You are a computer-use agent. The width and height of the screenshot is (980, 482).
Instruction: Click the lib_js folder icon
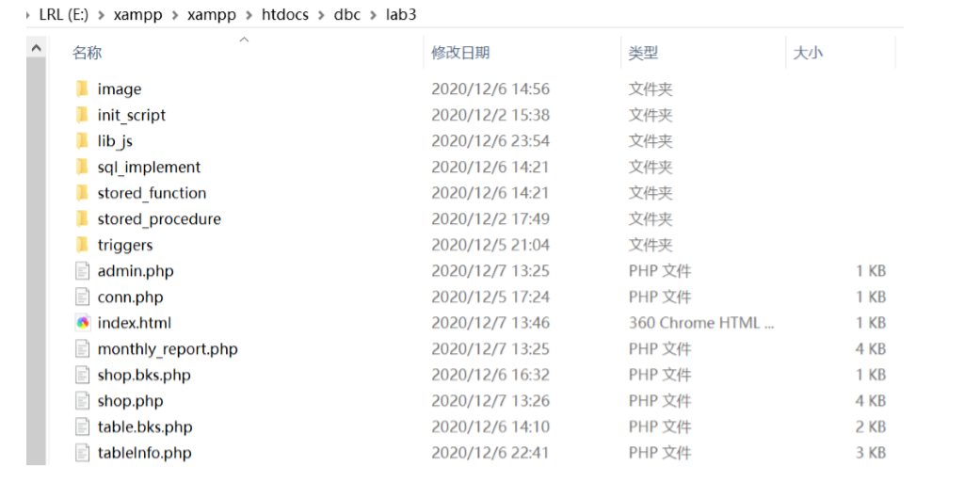pos(83,141)
